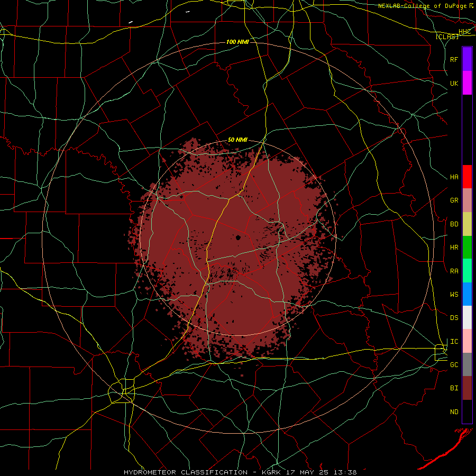
Task: Click the ND legend label
Action: [x=454, y=412]
